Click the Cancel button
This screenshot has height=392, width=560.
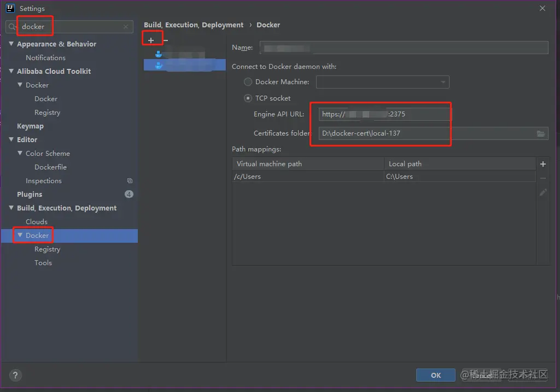point(481,375)
